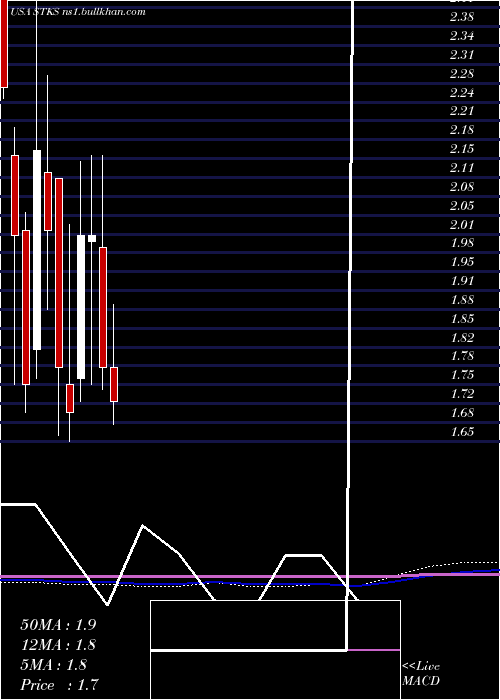This screenshot has height=700, width=500.
Task: Click the 1.95 price axis label
Action: [x=462, y=262]
